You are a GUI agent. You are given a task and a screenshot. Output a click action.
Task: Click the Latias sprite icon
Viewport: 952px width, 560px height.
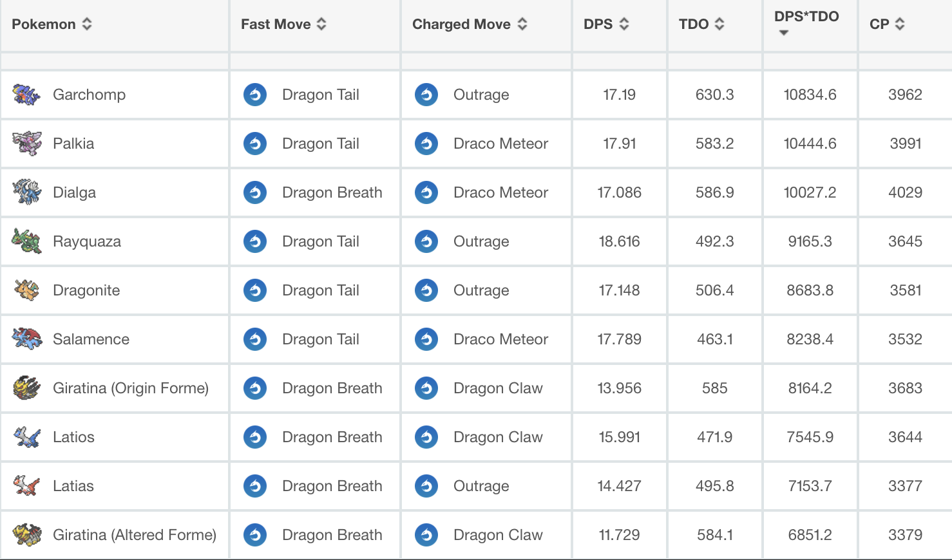[x=26, y=486]
